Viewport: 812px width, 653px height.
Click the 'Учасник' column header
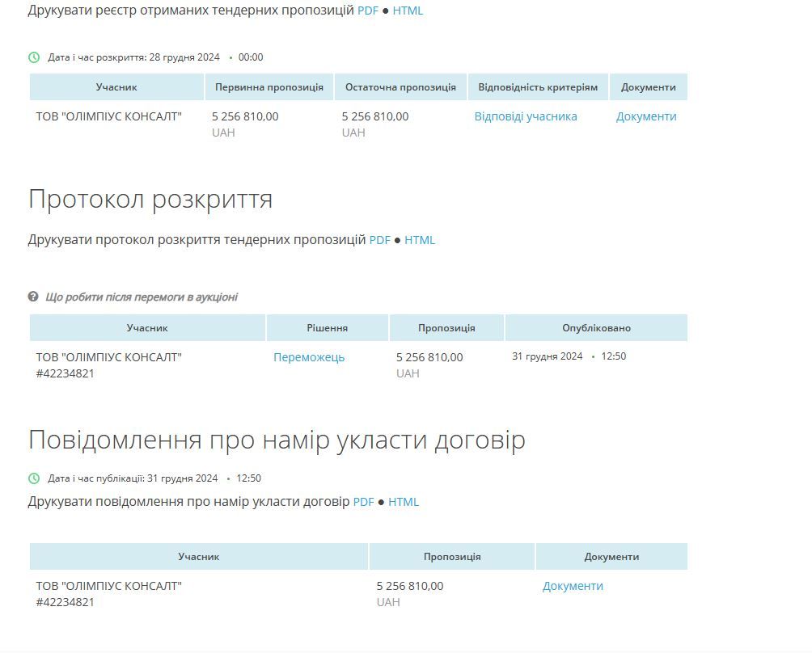pos(118,86)
